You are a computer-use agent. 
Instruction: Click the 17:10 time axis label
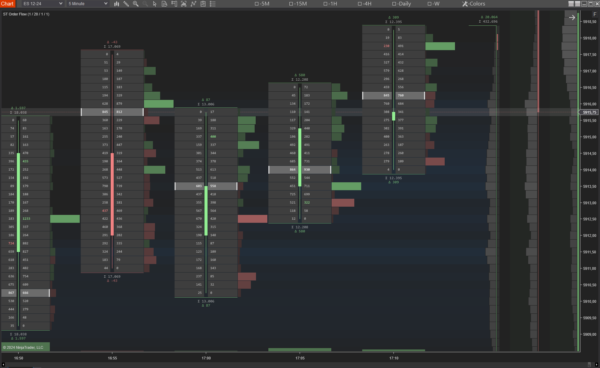pyautogui.click(x=393, y=358)
